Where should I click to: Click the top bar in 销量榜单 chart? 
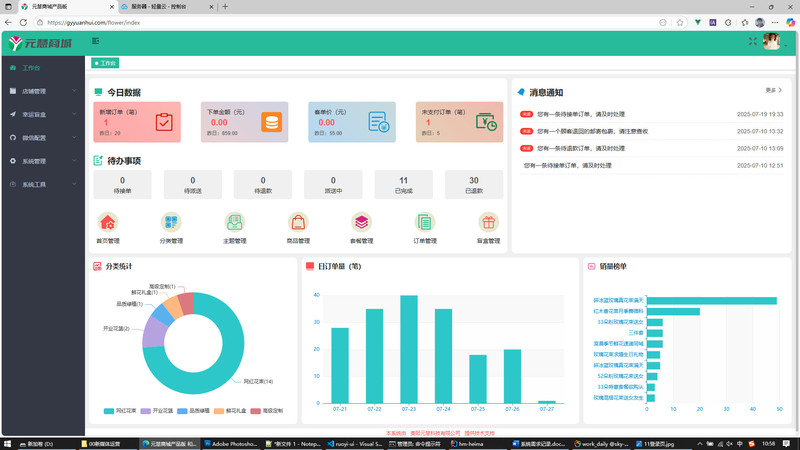pos(712,301)
